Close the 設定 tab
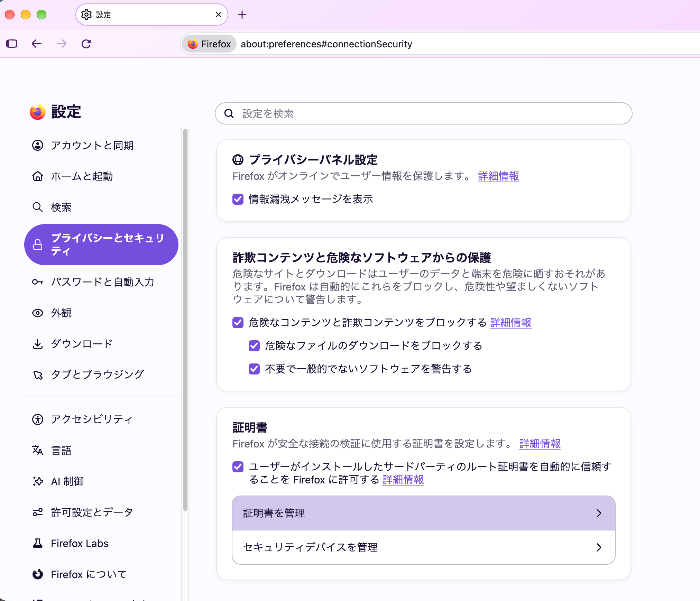 [x=218, y=15]
